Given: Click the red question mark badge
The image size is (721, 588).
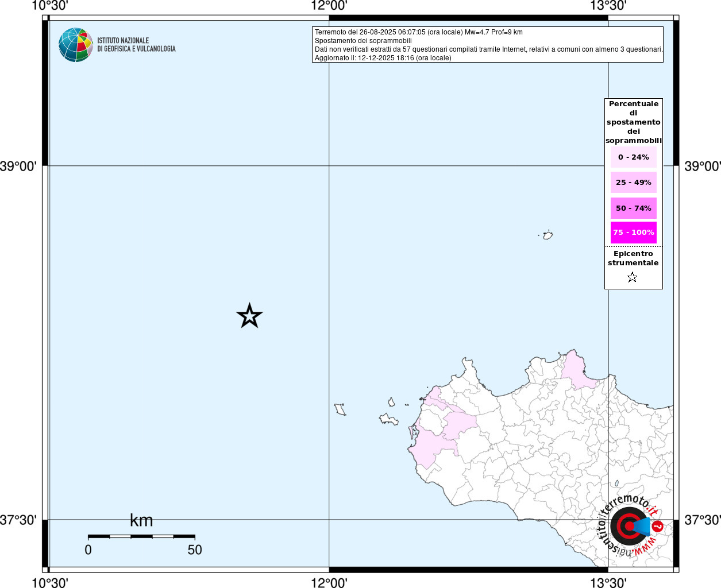Looking at the screenshot, I should pyautogui.click(x=658, y=526).
